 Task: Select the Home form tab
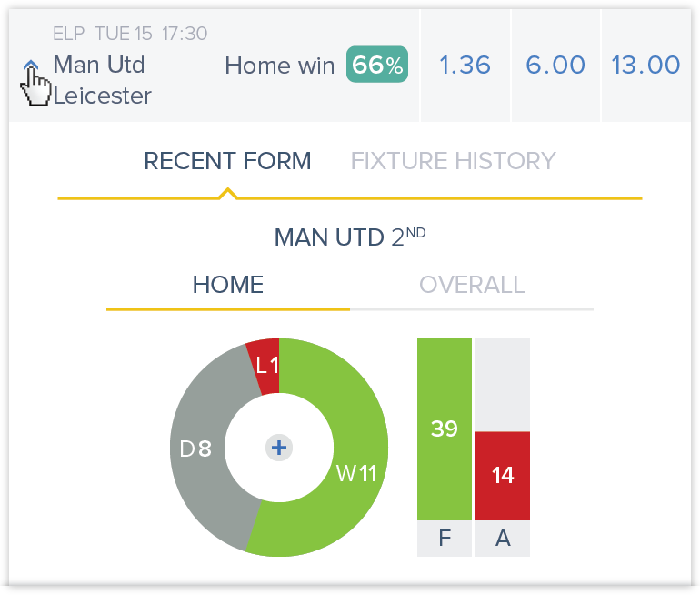point(228,285)
